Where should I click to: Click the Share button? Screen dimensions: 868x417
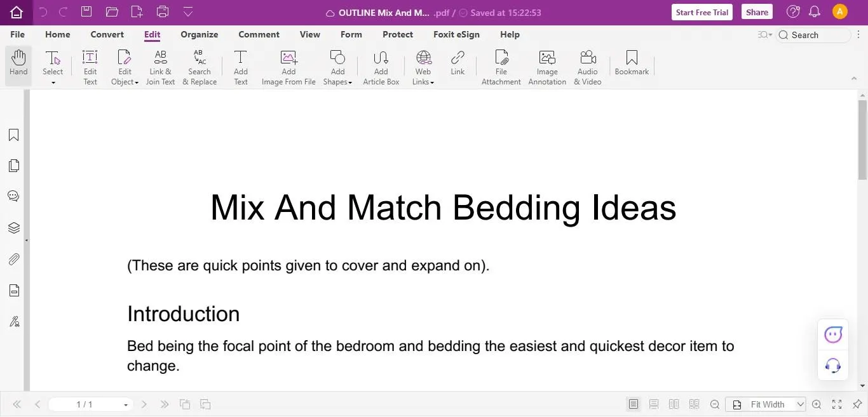coord(757,12)
